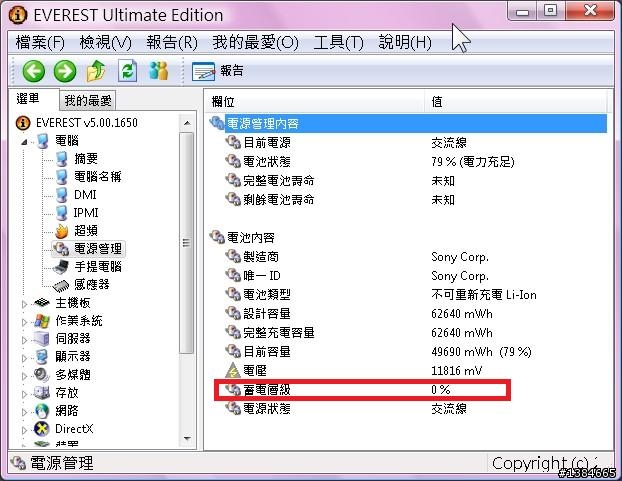Open the 檔案(F) menu
Viewport: 622px width, 481px height.
[x=40, y=42]
